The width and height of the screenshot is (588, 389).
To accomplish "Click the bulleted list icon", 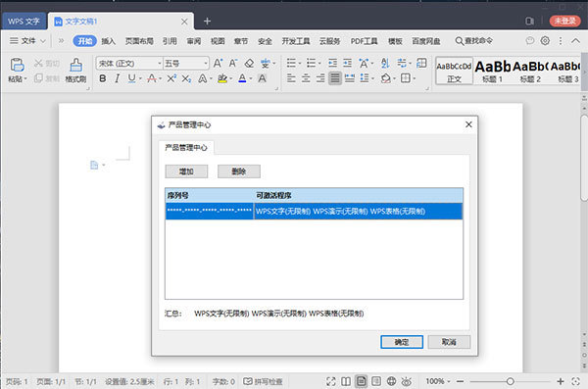I will click(x=291, y=63).
